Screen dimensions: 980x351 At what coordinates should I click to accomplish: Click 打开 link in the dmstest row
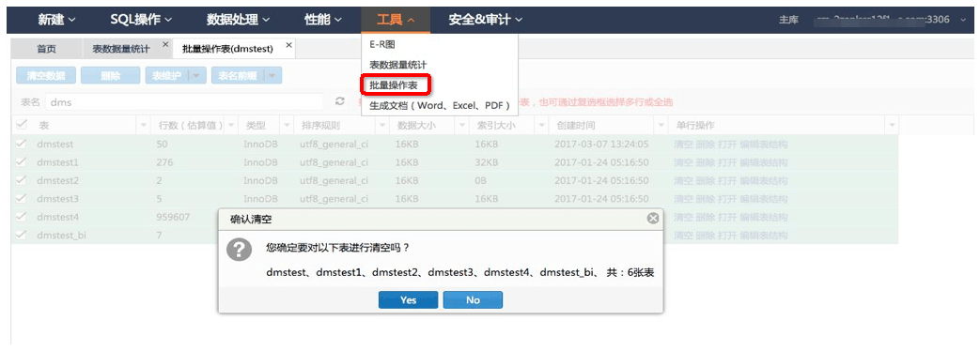click(x=727, y=145)
